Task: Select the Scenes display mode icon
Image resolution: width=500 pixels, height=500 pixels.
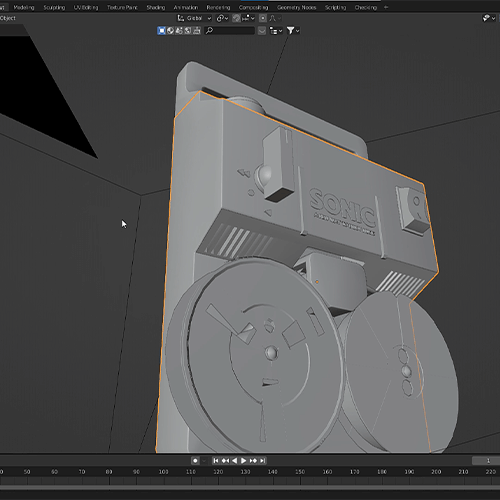Action: pos(170,31)
